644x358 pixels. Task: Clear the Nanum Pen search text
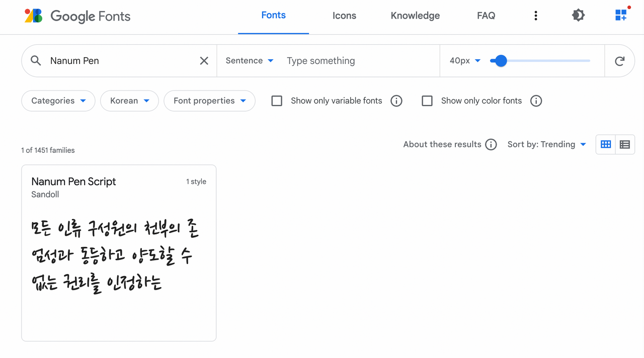coord(204,61)
